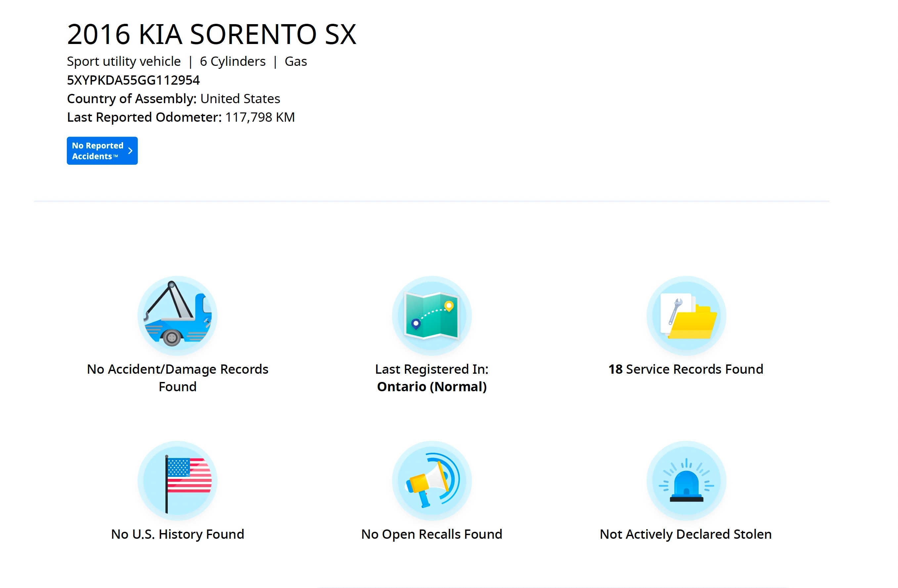Open the service records folder icon
This screenshot has width=898, height=588.
tap(686, 316)
